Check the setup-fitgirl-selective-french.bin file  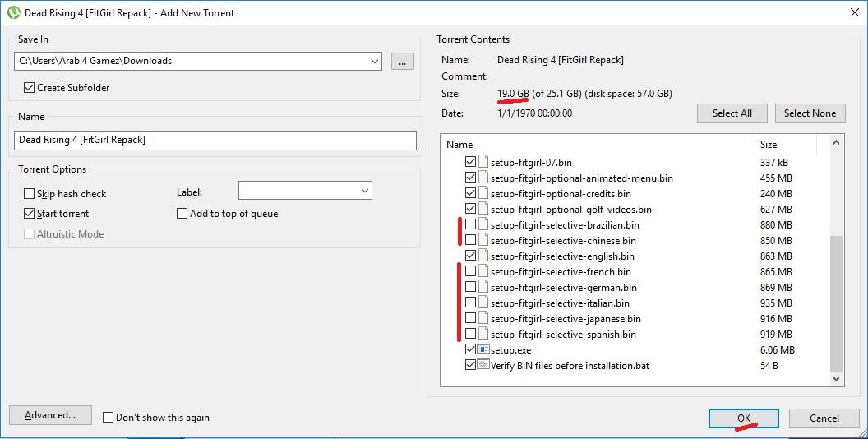[470, 272]
